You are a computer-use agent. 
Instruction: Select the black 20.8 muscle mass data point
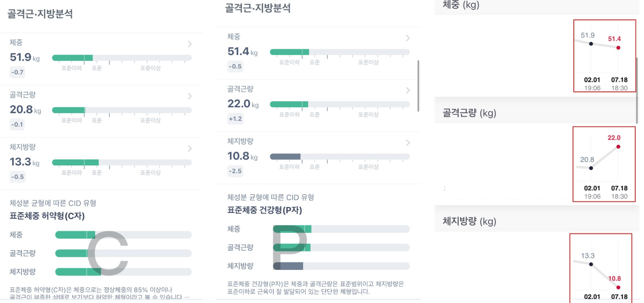[x=591, y=169]
